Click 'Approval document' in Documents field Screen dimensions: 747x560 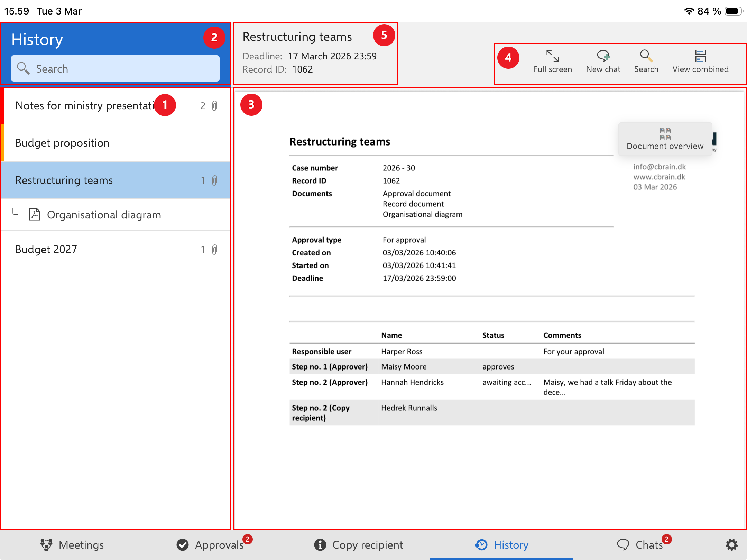pos(417,194)
